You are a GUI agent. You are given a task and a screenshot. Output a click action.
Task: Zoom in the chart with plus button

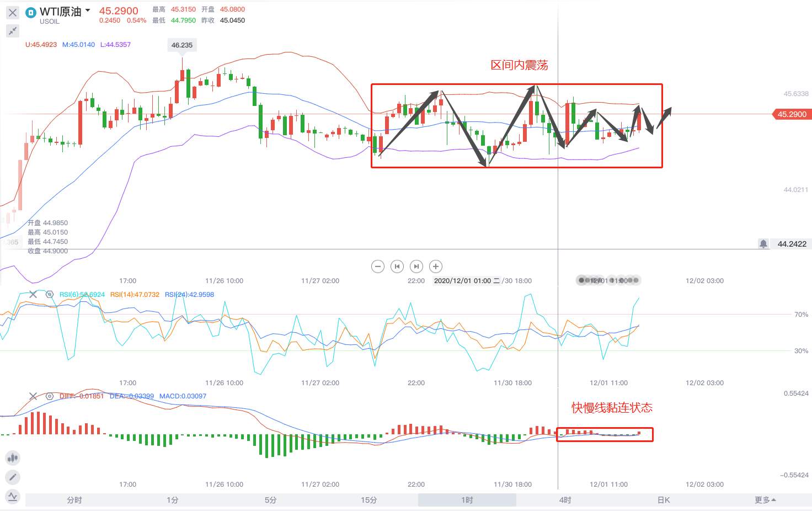[x=436, y=267]
